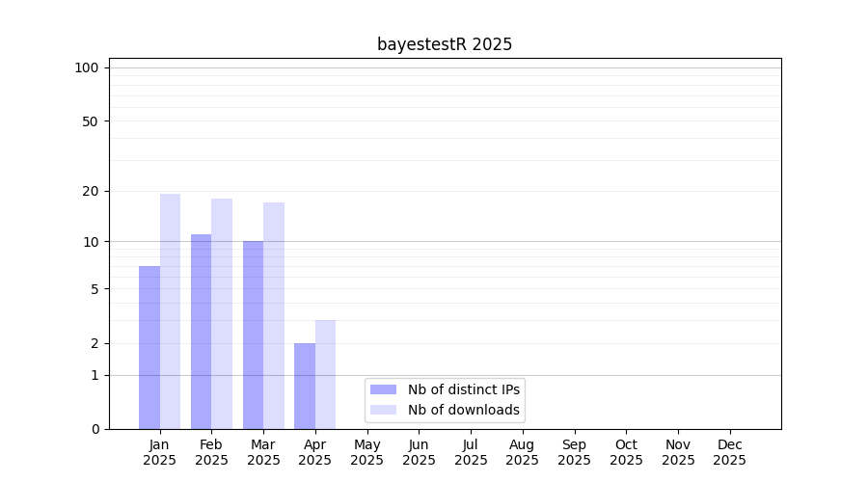Viewport: 868px width, 482px height.
Task: Click the April downloads bar
Action: click(325, 374)
